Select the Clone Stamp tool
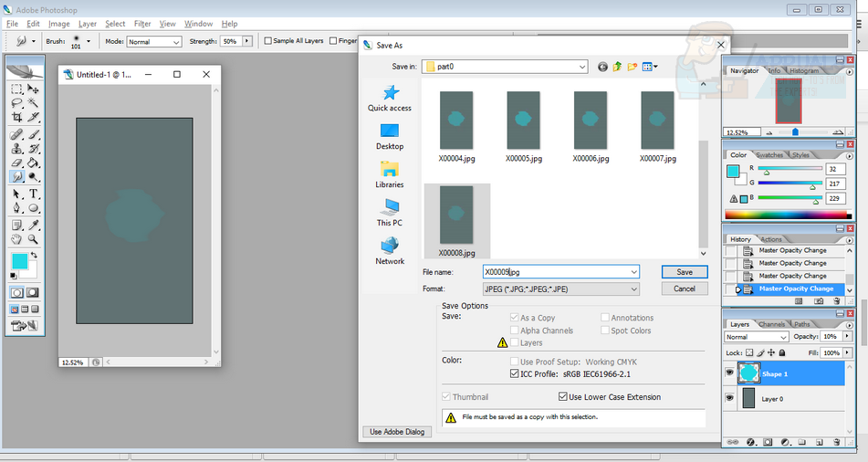This screenshot has height=462, width=868. pyautogui.click(x=16, y=149)
